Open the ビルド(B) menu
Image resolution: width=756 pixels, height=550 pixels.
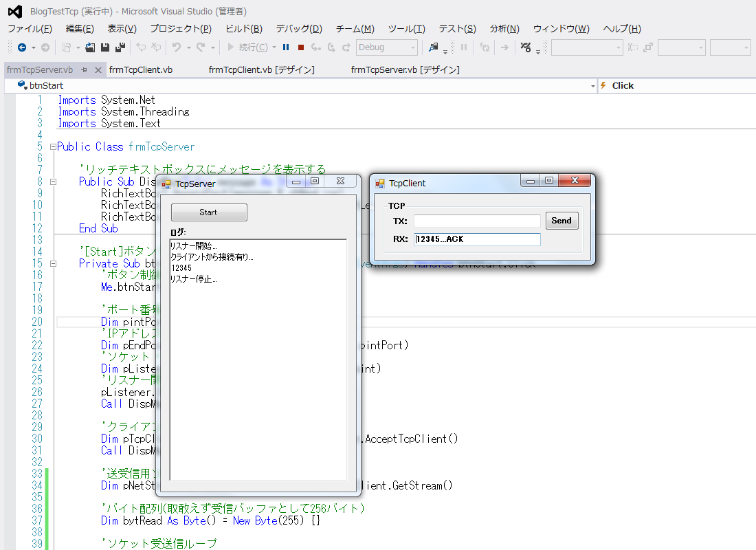coord(244,28)
